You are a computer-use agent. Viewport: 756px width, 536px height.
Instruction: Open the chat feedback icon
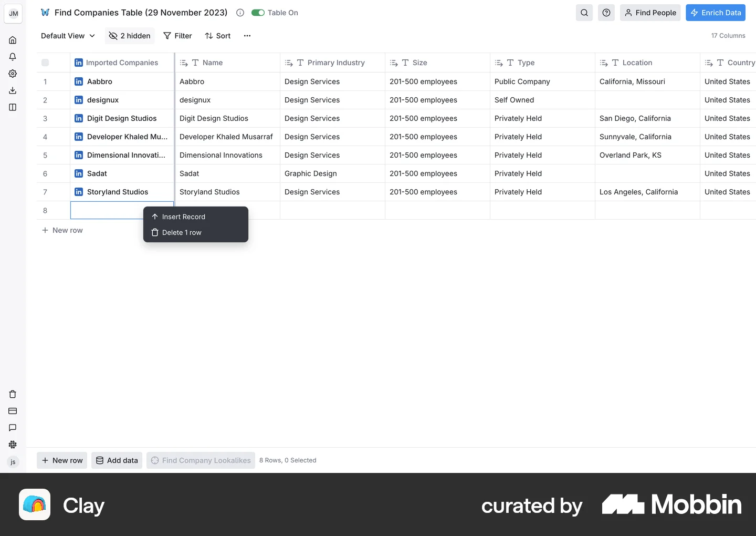coord(13,428)
